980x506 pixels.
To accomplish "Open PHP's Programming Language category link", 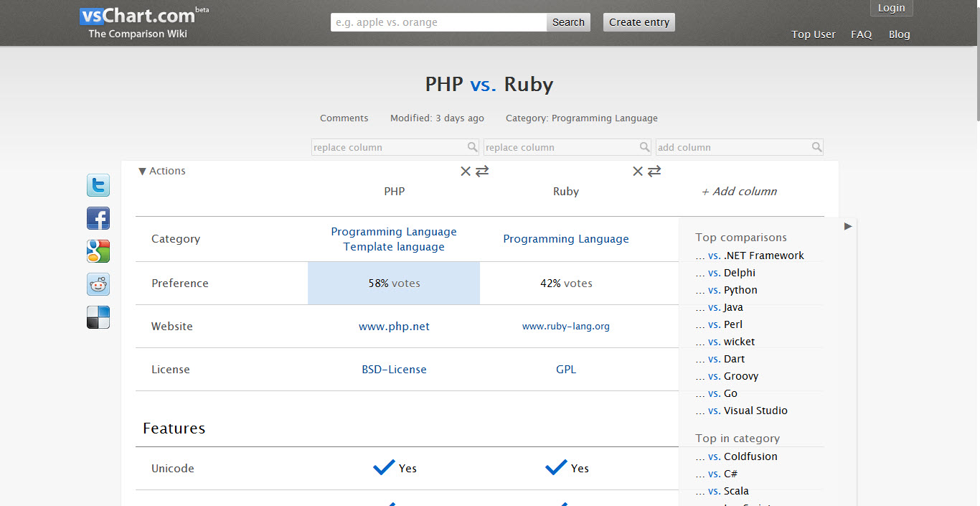I will [x=394, y=232].
